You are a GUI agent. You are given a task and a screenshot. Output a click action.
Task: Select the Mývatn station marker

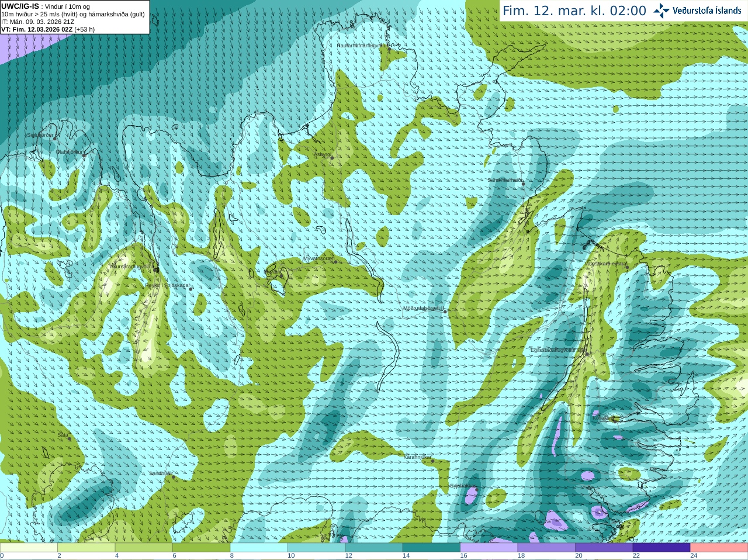[x=282, y=275]
